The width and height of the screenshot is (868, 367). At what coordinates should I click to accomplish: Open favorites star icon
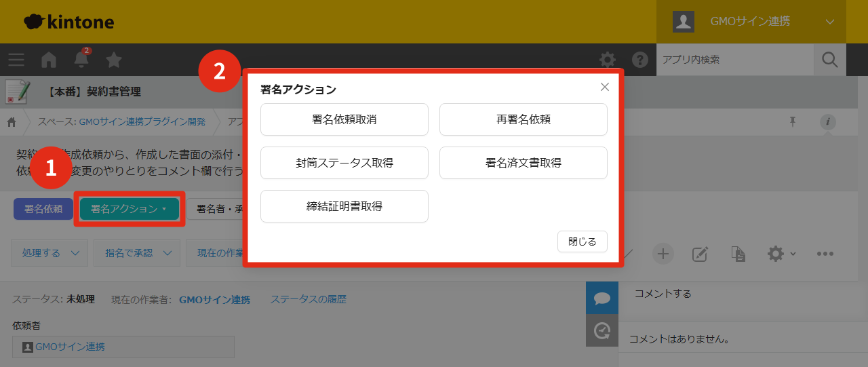(114, 60)
